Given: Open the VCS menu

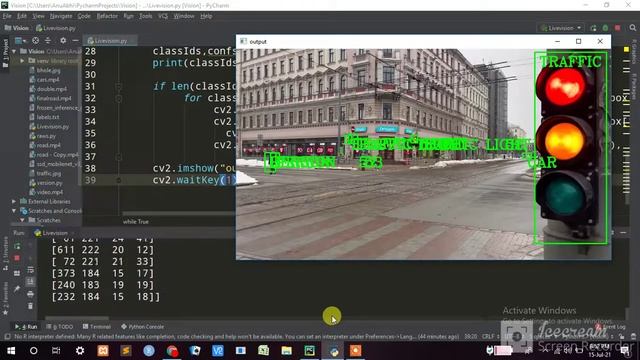Looking at the screenshot, I should (x=163, y=16).
